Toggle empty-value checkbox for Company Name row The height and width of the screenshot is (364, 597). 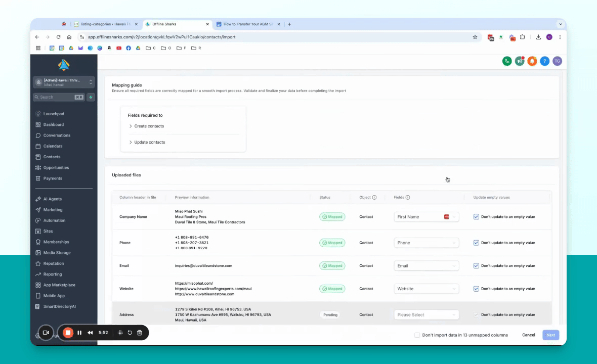click(476, 217)
